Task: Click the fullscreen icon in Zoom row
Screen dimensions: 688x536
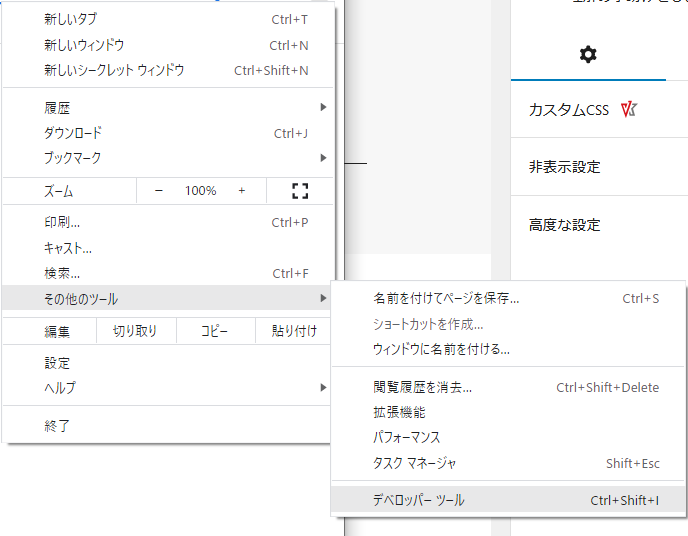Action: click(x=300, y=191)
